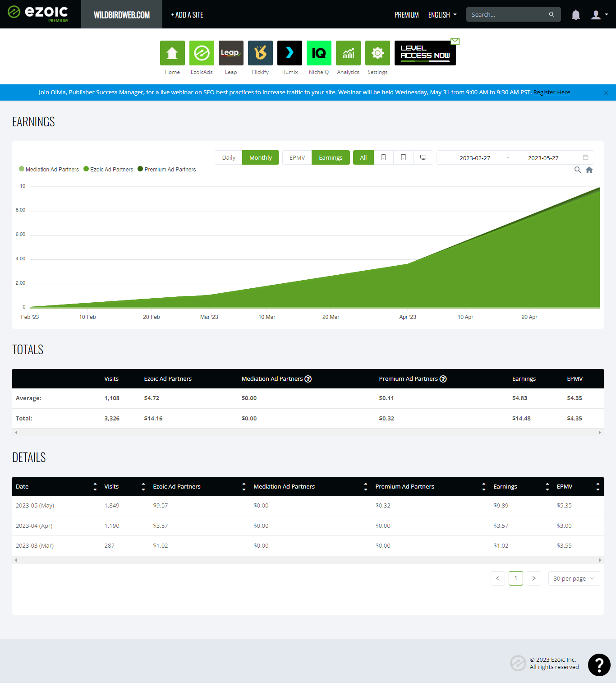This screenshot has width=616, height=683.
Task: Click the Level Access Now banner
Action: click(425, 53)
